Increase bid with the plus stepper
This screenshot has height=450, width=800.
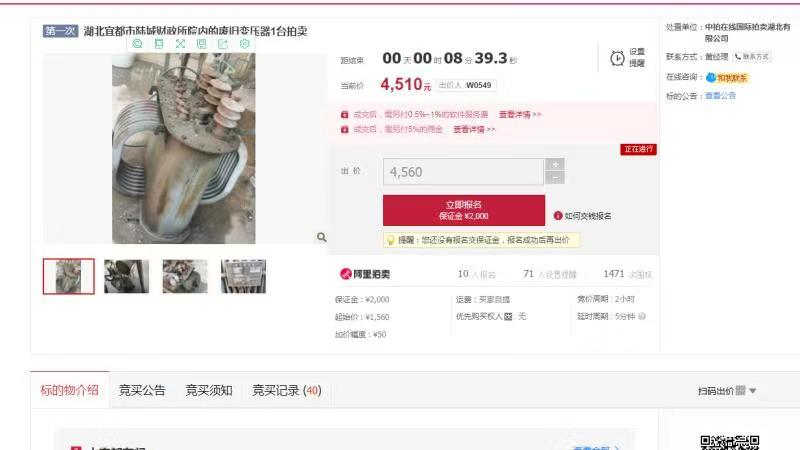pos(555,164)
